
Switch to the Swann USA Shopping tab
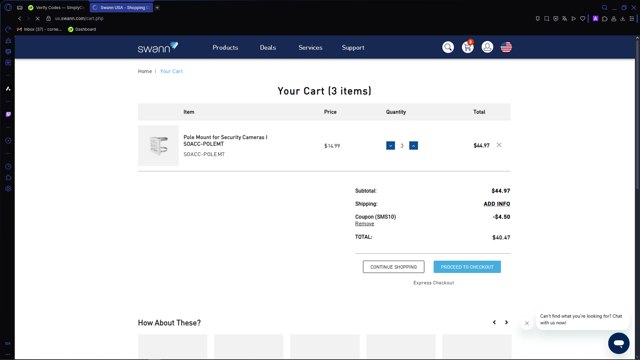pyautogui.click(x=121, y=7)
